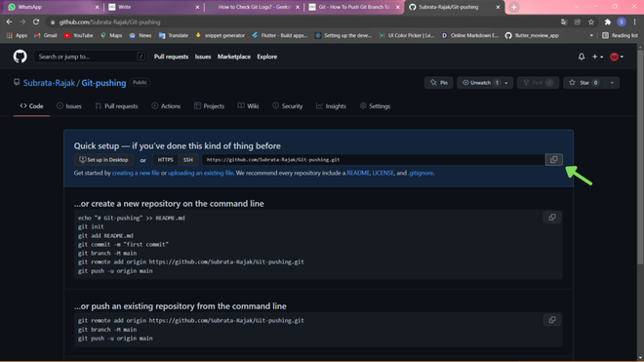Expand the profile avatar menu
Viewport: 644px width, 362px height.
[x=617, y=57]
